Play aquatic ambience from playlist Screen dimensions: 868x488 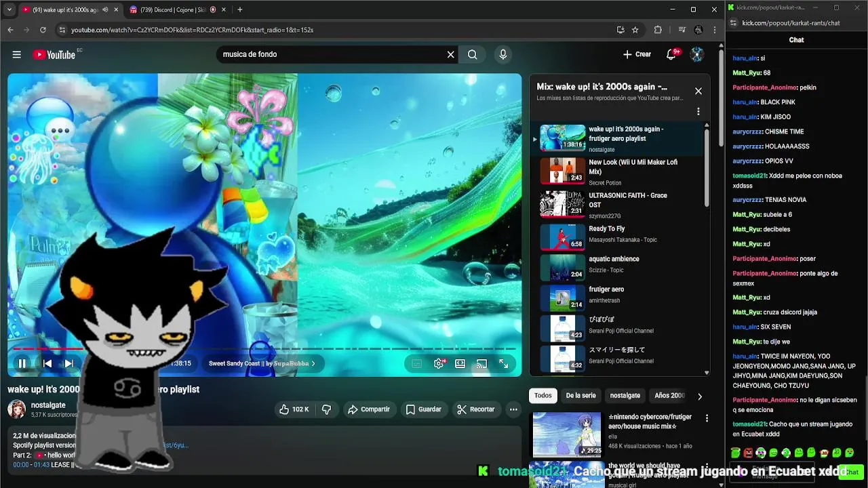tap(617, 267)
